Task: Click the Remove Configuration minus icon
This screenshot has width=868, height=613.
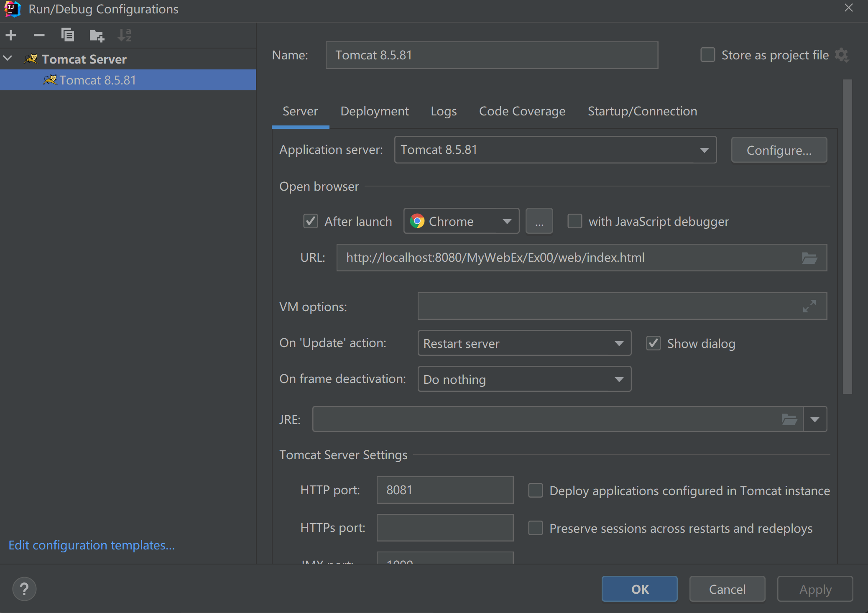Action: click(x=39, y=35)
